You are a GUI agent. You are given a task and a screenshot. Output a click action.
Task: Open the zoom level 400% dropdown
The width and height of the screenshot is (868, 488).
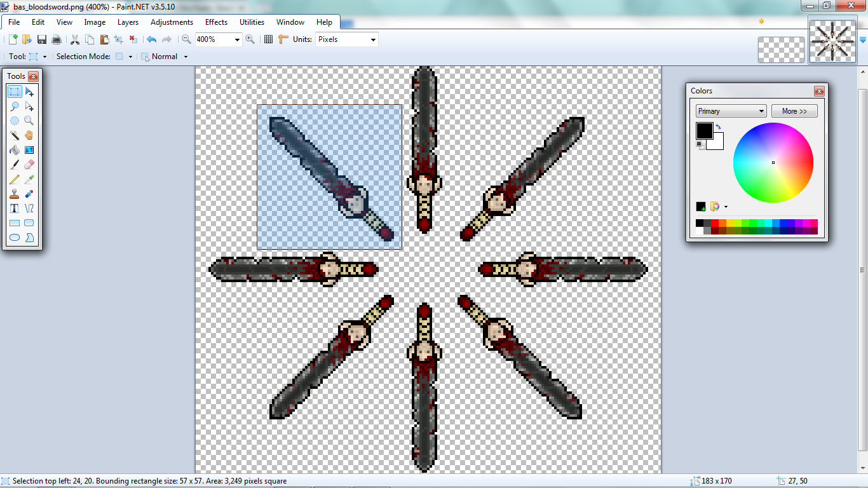(x=238, y=39)
